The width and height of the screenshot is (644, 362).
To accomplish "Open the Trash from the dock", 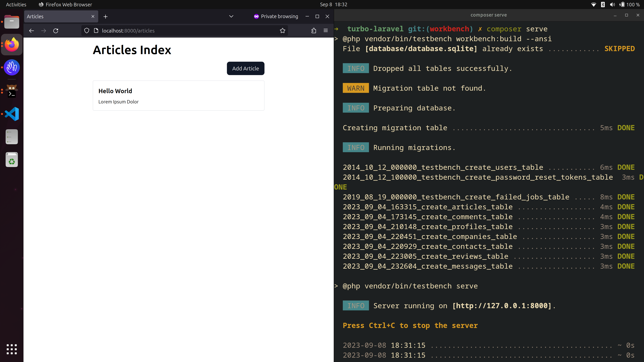I will (12, 159).
